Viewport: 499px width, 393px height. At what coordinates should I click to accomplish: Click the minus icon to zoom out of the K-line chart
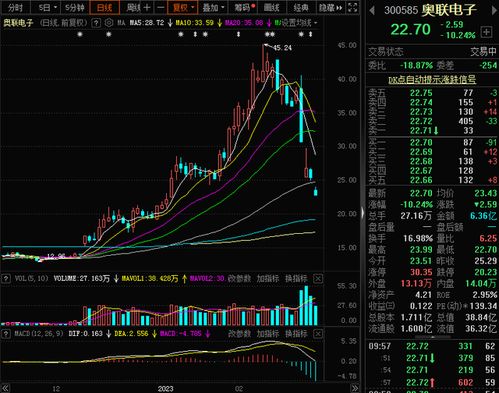(x=161, y=7)
